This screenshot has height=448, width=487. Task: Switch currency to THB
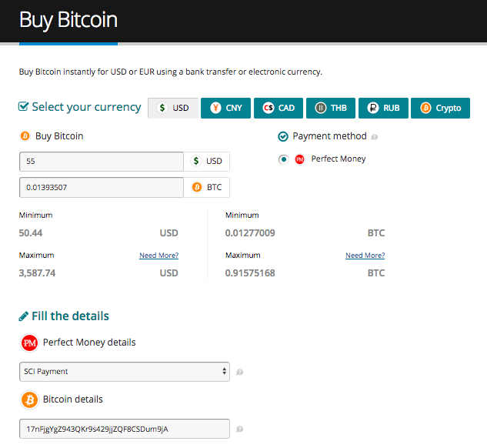331,108
